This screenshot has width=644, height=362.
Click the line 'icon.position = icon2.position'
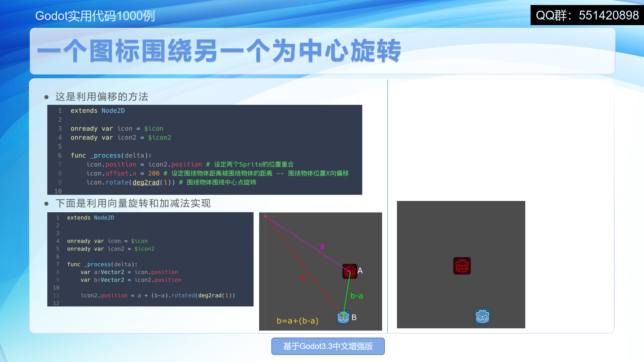tap(144, 164)
